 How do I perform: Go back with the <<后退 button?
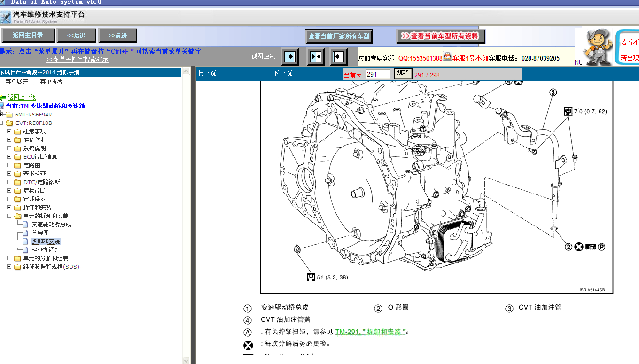[76, 36]
